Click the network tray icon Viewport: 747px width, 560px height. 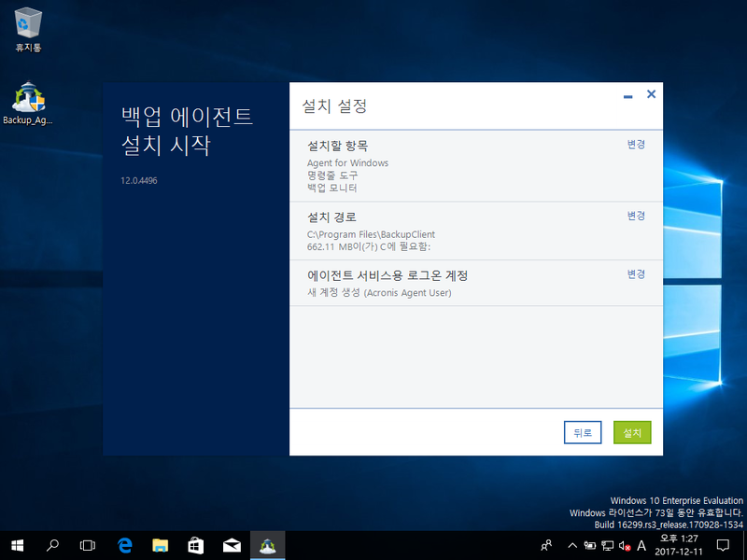[608, 546]
